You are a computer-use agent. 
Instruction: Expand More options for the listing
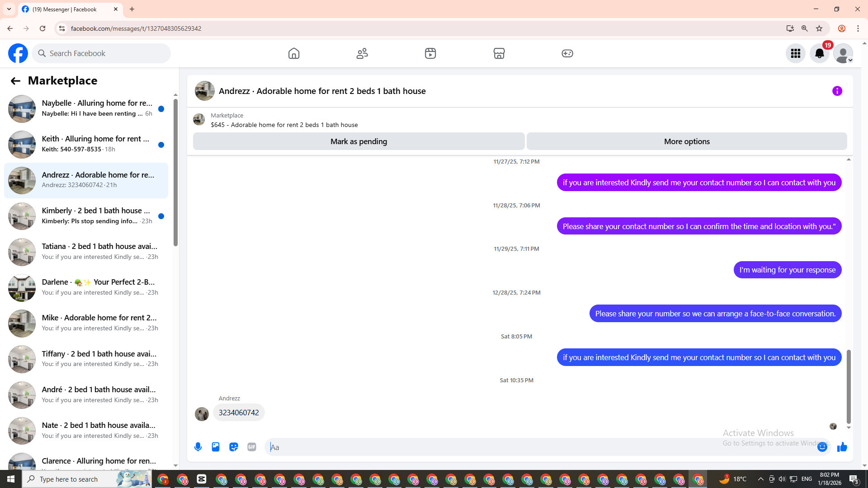pos(686,141)
